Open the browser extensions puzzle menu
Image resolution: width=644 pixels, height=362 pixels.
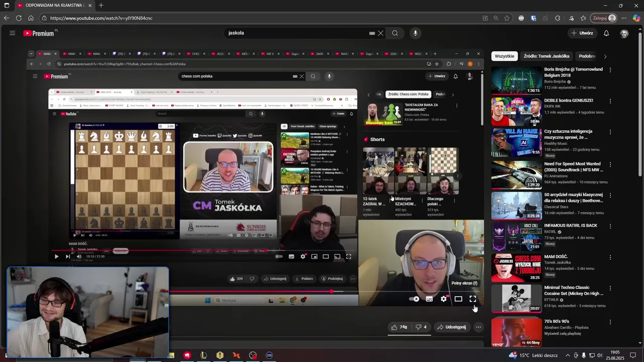click(x=557, y=18)
